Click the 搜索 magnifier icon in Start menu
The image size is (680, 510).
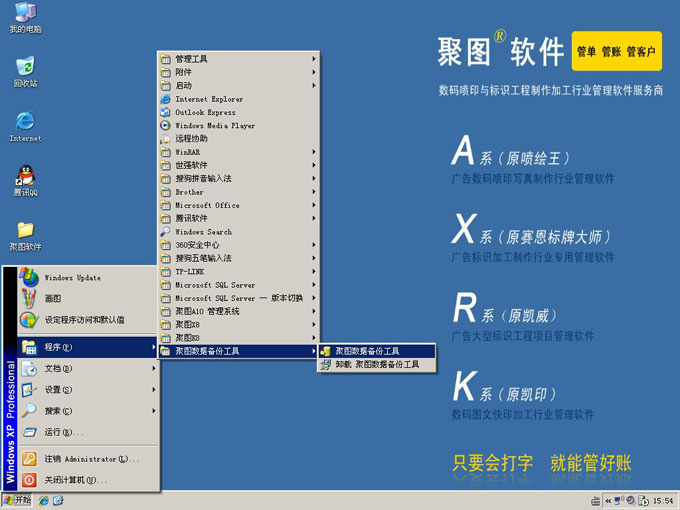click(x=29, y=411)
